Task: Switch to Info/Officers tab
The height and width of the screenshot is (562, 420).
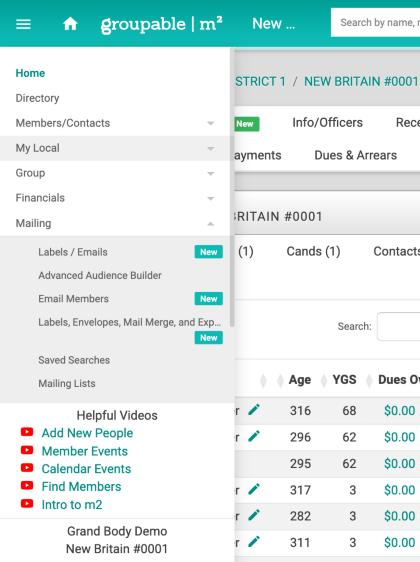Action: [328, 123]
